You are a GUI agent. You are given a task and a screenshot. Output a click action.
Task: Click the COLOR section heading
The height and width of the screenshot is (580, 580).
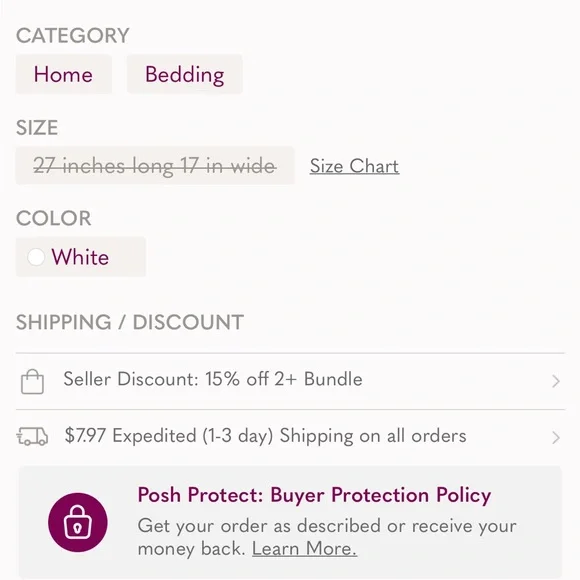(54, 218)
